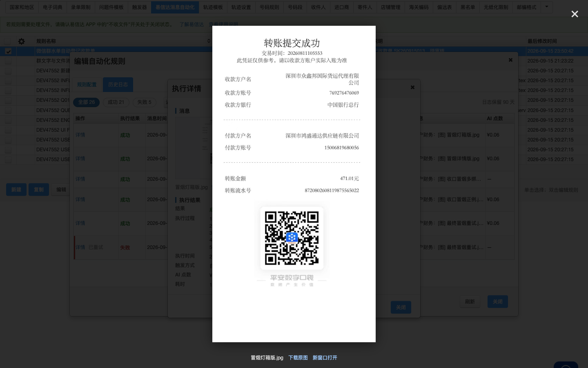Viewport: 588px width, 368px height.
Task: Click the 复制 button
Action: pyautogui.click(x=39, y=190)
